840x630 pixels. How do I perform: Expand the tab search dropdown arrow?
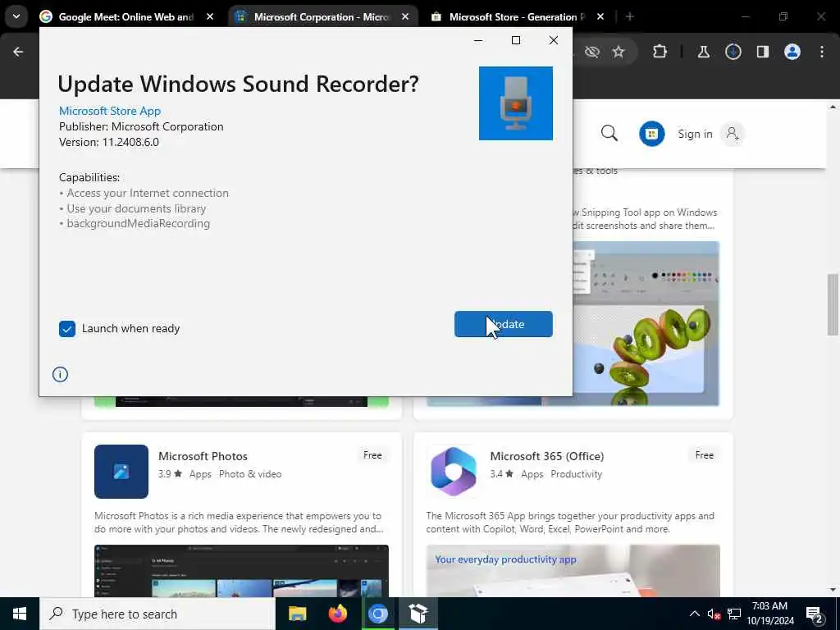pyautogui.click(x=16, y=16)
